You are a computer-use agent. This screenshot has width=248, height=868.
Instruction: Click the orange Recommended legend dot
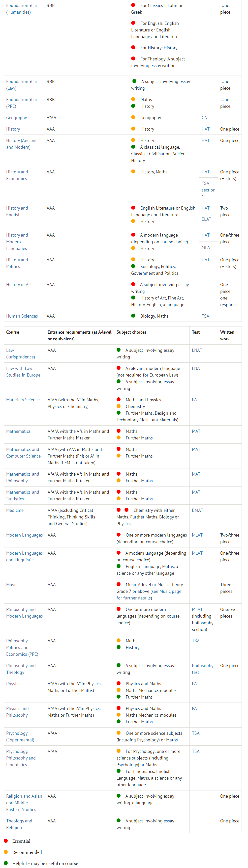click(x=6, y=852)
